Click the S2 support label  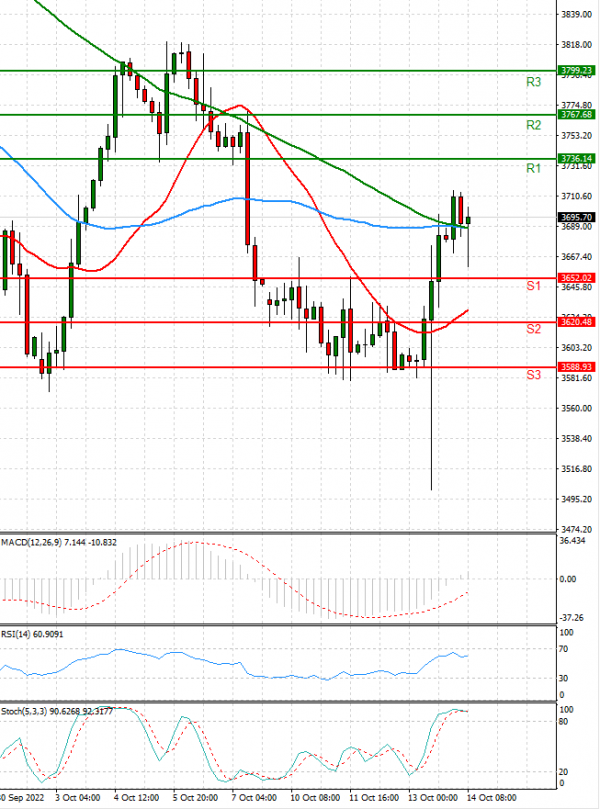tap(533, 329)
